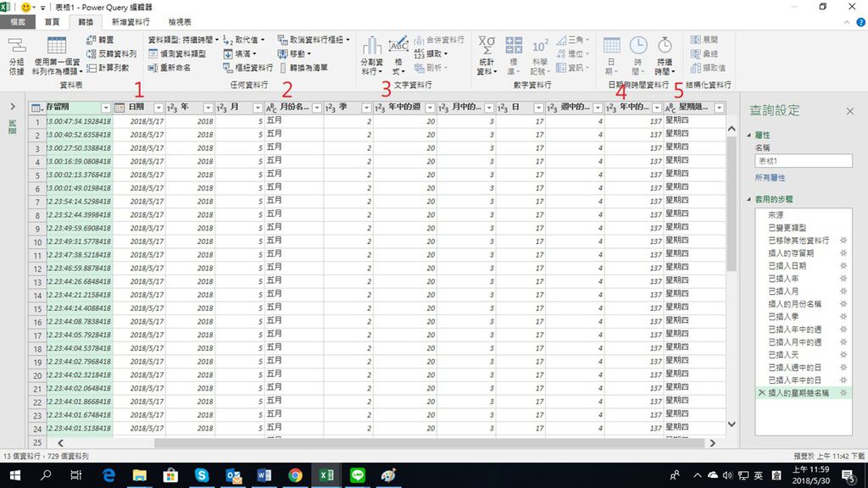The image size is (868, 488).
Task: Open filter dropdown of 星期幾 column
Action: pos(719,108)
